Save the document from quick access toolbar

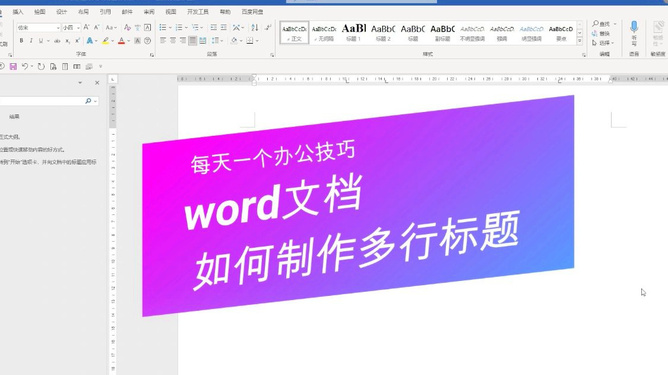(x=13, y=66)
